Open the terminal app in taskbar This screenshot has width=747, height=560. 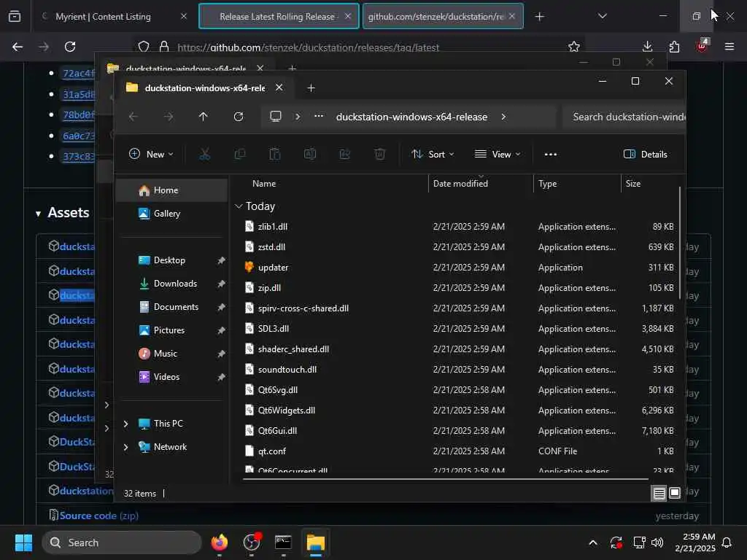[x=283, y=542]
